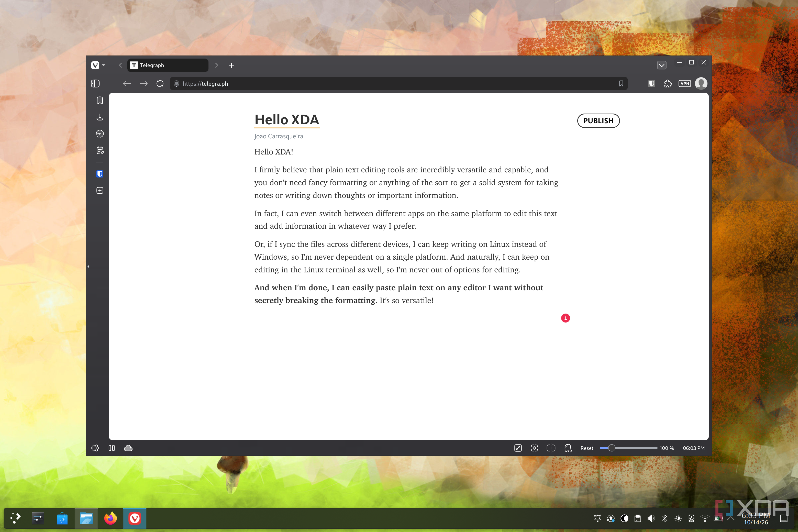Open the Bookmarks panel
The image size is (798, 532).
pyautogui.click(x=100, y=101)
